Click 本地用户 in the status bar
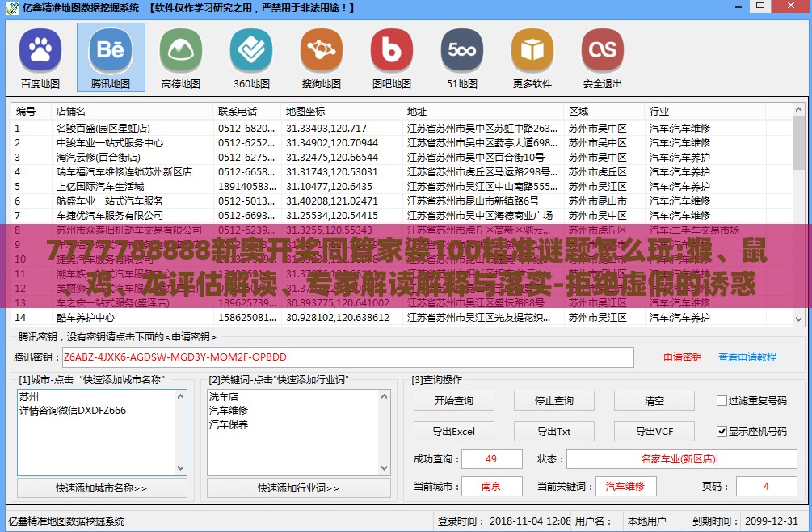The height and width of the screenshot is (532, 812). click(647, 521)
